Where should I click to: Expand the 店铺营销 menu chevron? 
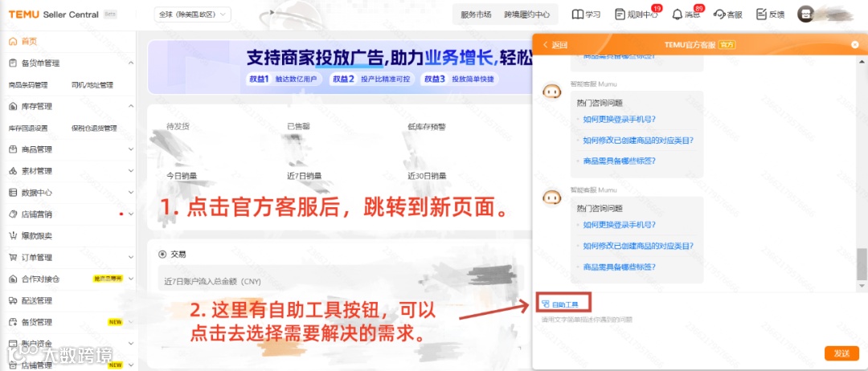[131, 214]
